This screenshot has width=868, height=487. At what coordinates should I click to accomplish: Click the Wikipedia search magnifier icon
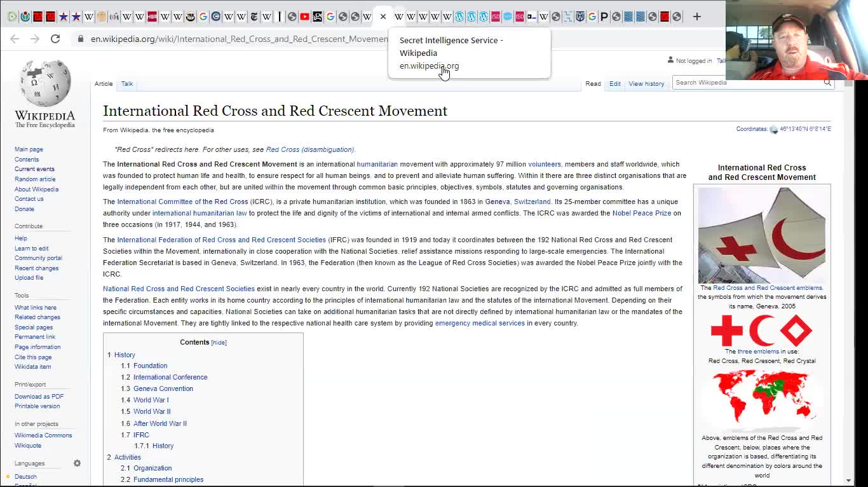pos(827,83)
